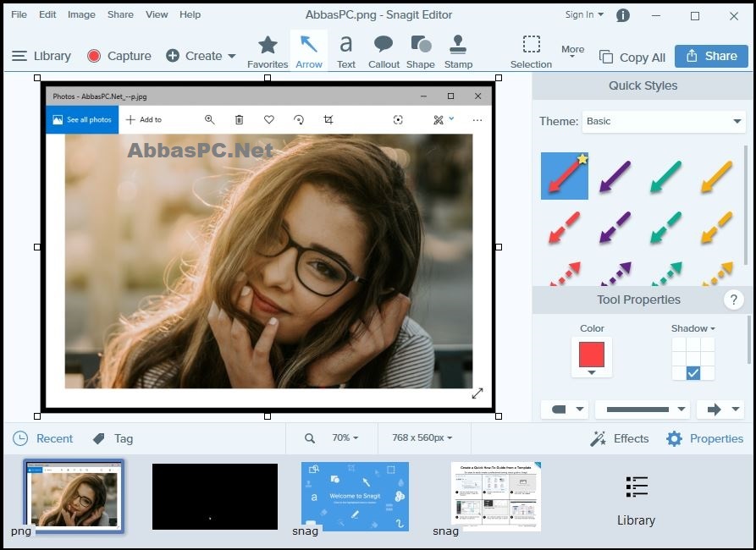Open the Edit menu
Image resolution: width=756 pixels, height=550 pixels.
(x=47, y=14)
